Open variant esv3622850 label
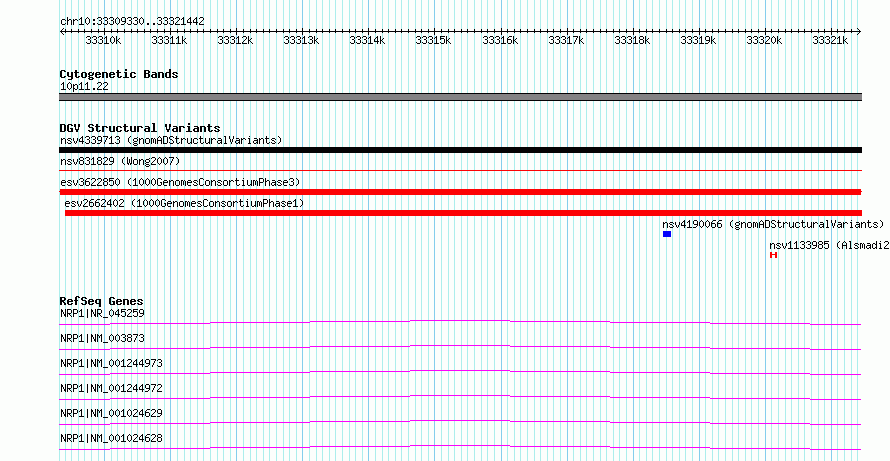 tap(180, 182)
